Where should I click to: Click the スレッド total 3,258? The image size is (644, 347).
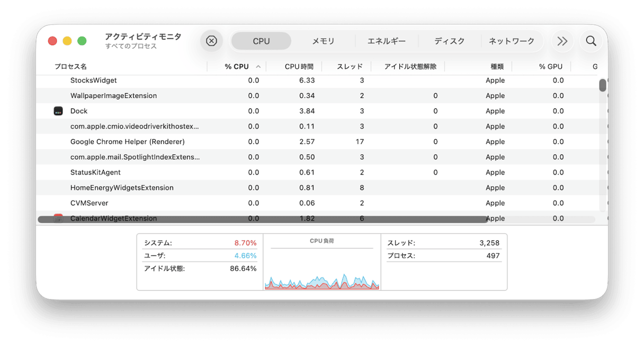pos(489,243)
